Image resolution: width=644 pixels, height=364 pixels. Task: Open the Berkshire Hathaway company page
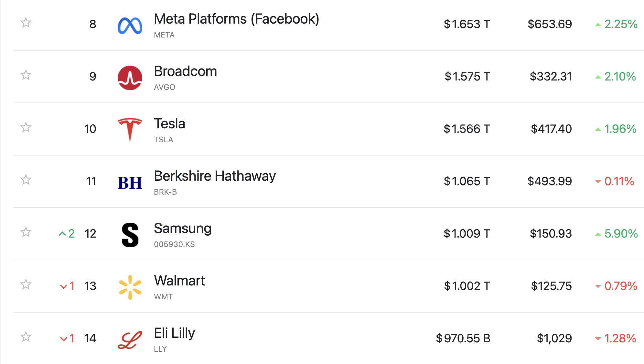tap(215, 176)
